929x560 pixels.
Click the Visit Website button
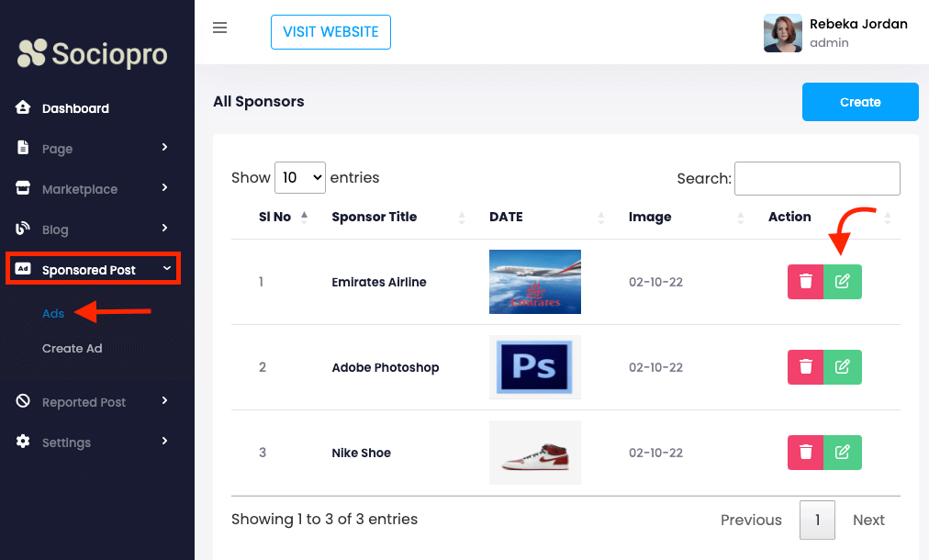(x=330, y=32)
